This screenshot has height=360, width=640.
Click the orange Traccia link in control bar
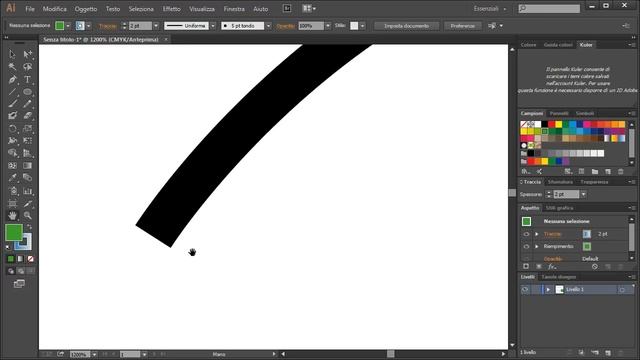pyautogui.click(x=108, y=26)
